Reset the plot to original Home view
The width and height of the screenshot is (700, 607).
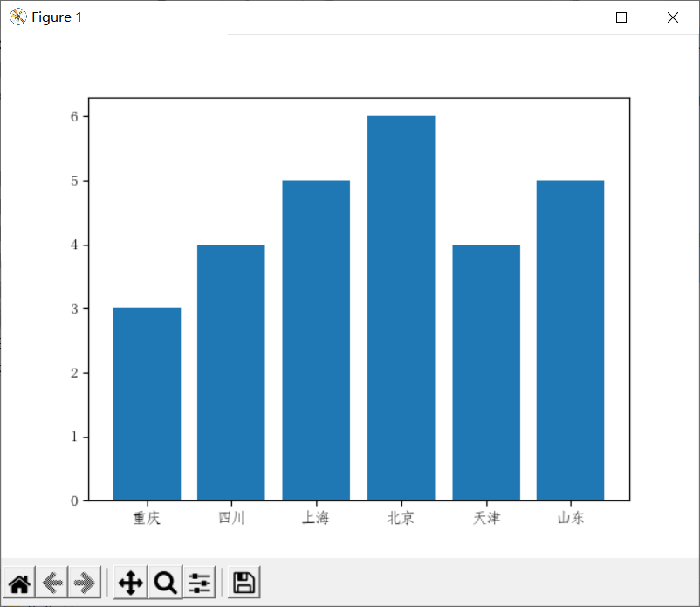(x=20, y=583)
